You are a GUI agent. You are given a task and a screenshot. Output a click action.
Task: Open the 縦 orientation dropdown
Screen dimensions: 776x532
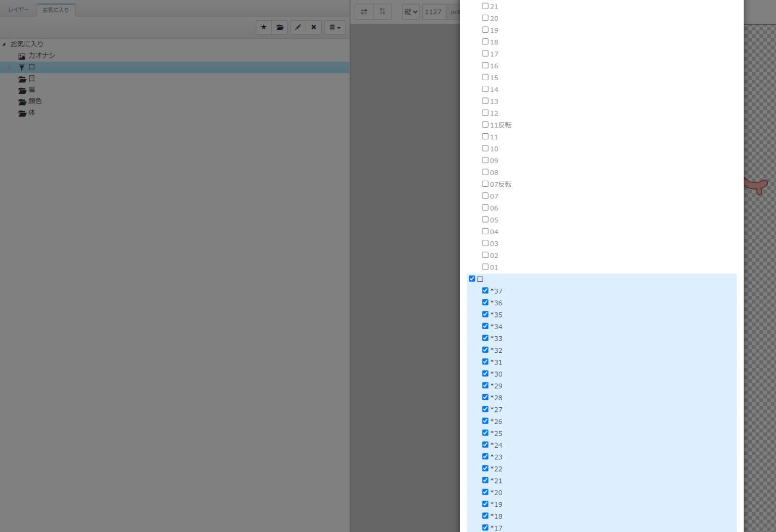[x=410, y=12]
